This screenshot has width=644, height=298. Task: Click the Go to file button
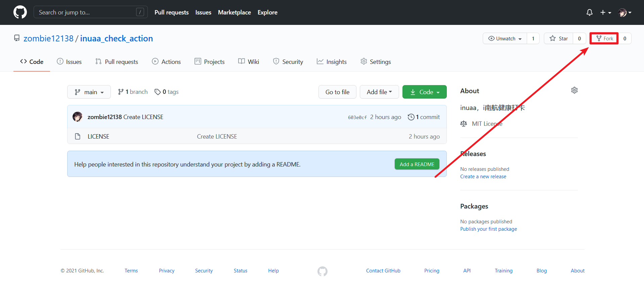[337, 92]
